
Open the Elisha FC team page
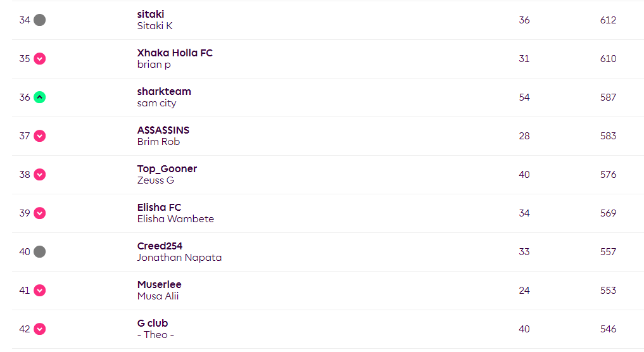click(159, 207)
